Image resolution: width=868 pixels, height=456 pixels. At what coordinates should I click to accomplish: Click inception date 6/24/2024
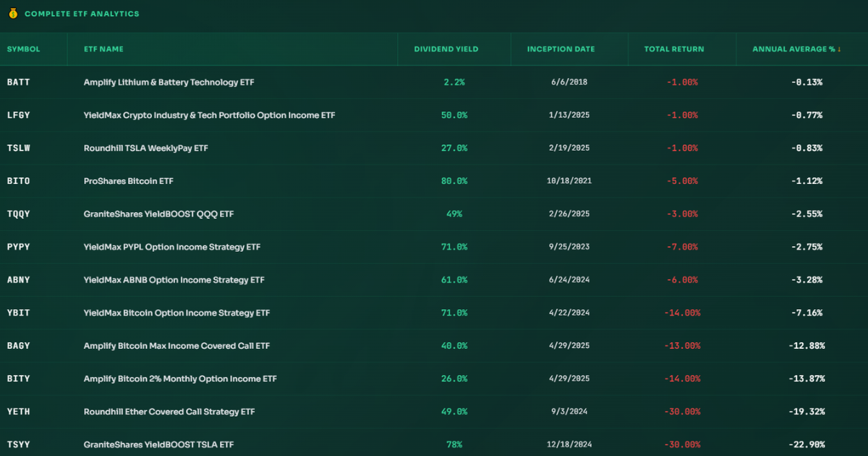click(569, 280)
